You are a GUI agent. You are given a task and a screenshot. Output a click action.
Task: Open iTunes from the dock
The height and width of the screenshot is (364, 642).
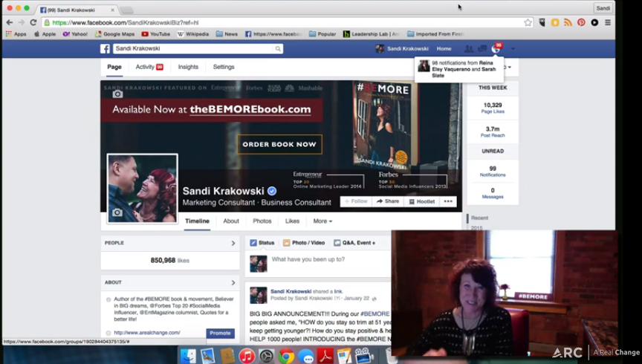tap(247, 357)
